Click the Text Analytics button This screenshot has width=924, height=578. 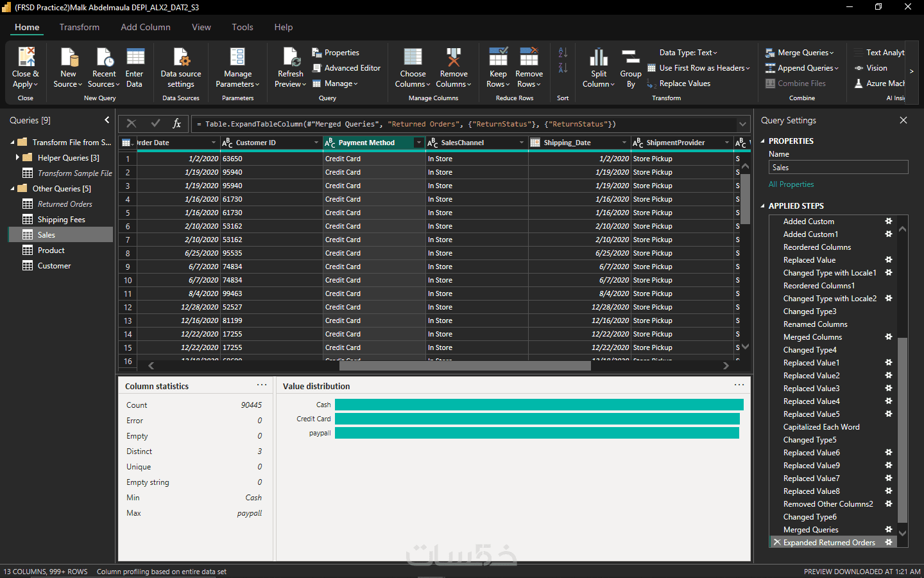(x=880, y=53)
